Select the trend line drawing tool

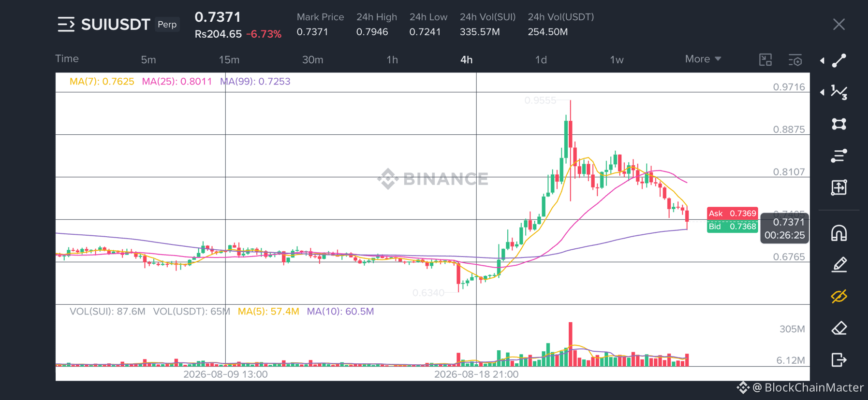click(839, 60)
